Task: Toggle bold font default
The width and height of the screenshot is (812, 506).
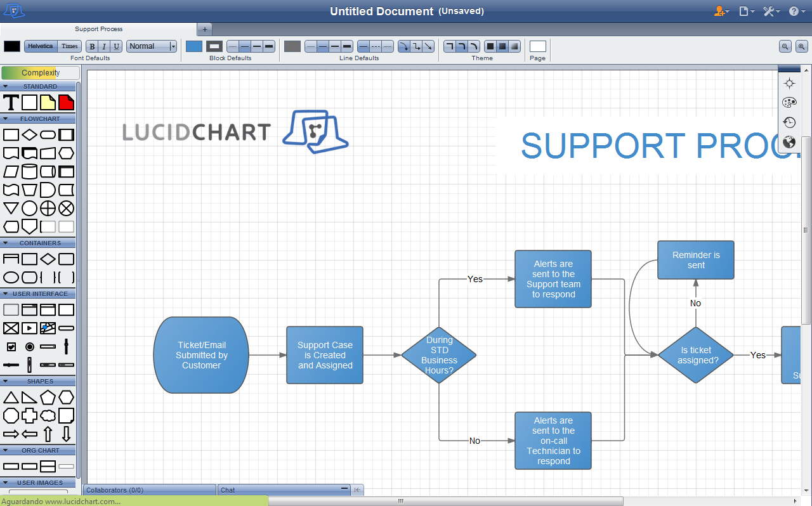Action: (92, 46)
